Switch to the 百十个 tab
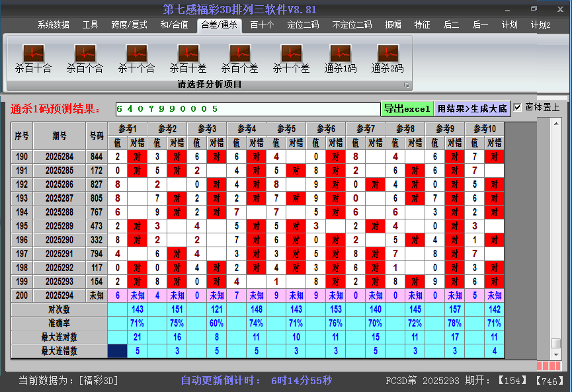 tap(262, 25)
